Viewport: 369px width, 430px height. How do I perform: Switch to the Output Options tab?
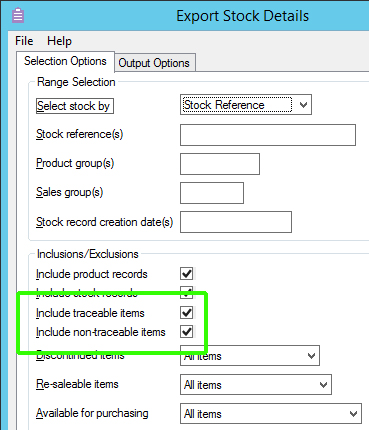click(154, 63)
